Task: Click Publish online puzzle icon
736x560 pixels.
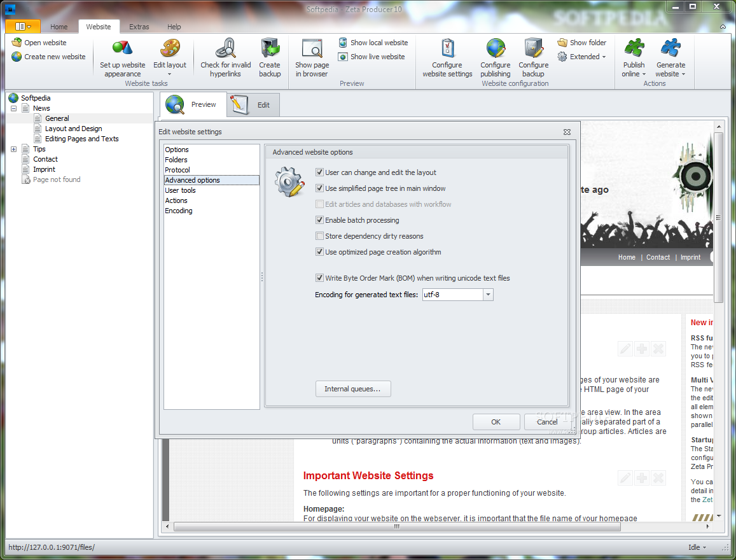Action: tap(634, 48)
